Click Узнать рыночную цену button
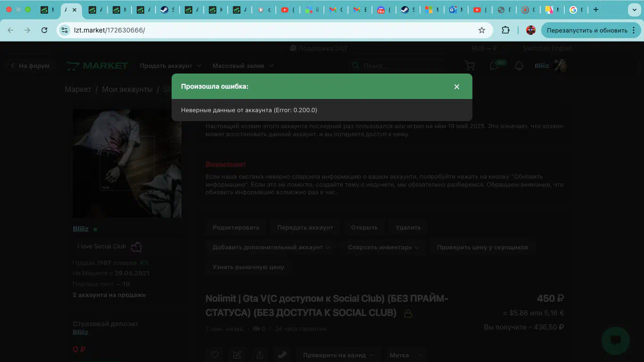 pyautogui.click(x=248, y=267)
